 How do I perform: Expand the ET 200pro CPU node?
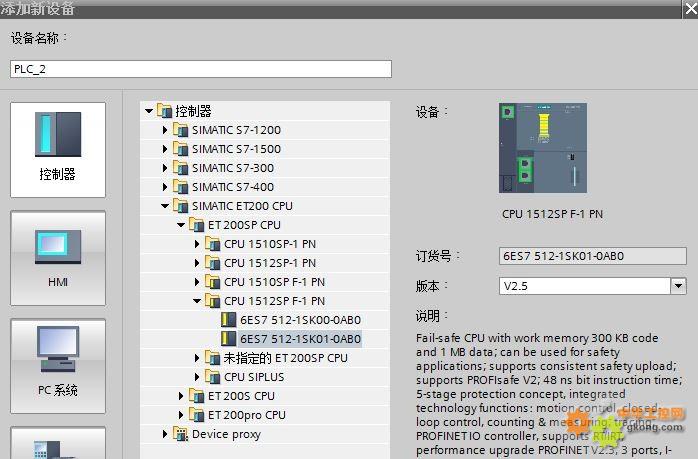pos(181,415)
